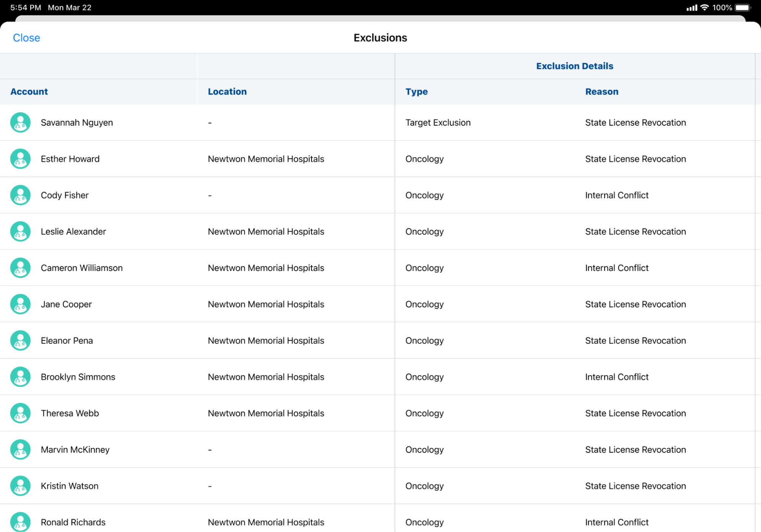This screenshot has width=761, height=532.
Task: Sort by the Location column header
Action: point(227,91)
